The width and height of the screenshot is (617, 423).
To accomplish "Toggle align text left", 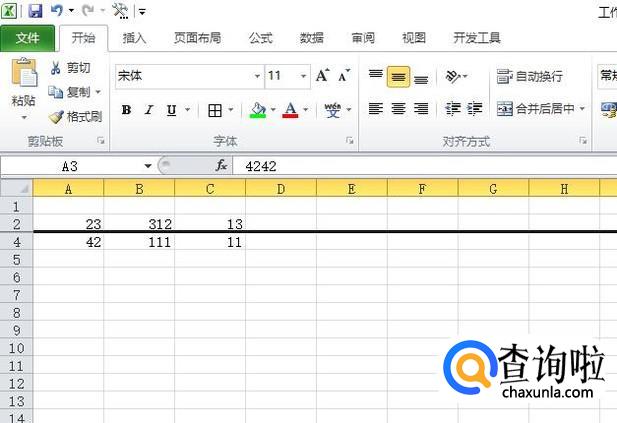I will point(376,108).
